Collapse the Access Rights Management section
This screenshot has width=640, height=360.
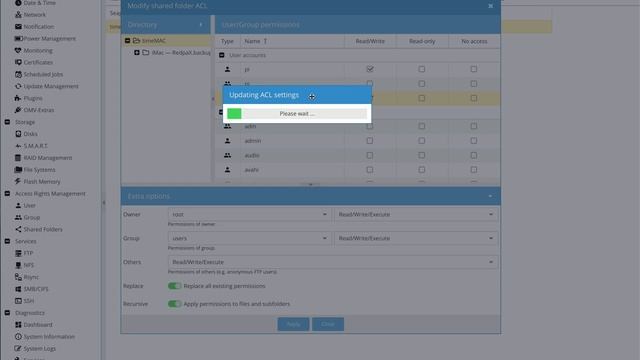tap(7, 193)
